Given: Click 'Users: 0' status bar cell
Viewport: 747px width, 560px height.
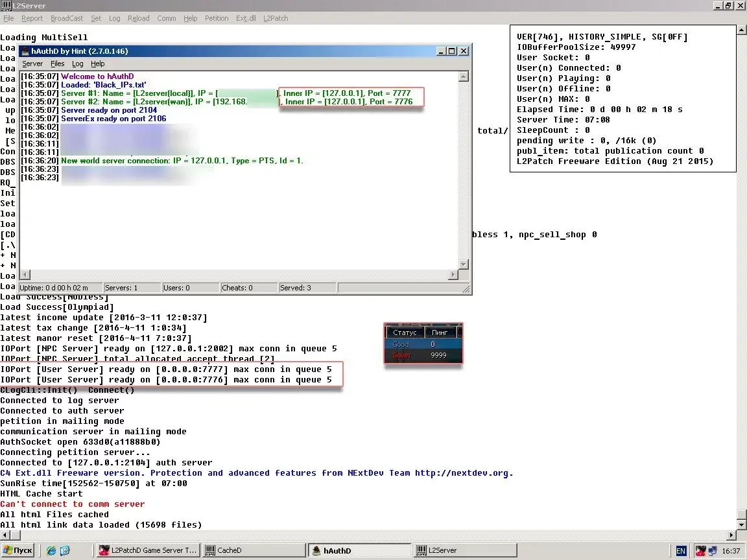Looking at the screenshot, I should (191, 288).
